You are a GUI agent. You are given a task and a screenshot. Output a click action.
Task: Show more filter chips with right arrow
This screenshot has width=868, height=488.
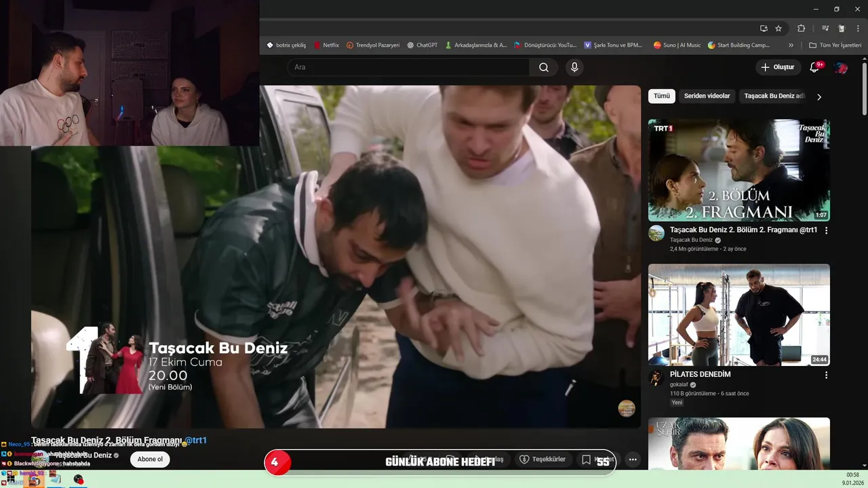click(x=819, y=97)
